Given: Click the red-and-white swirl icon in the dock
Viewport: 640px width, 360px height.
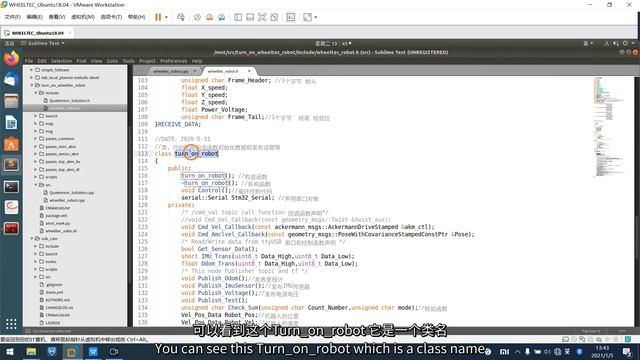Looking at the screenshot, I should [x=11, y=207].
